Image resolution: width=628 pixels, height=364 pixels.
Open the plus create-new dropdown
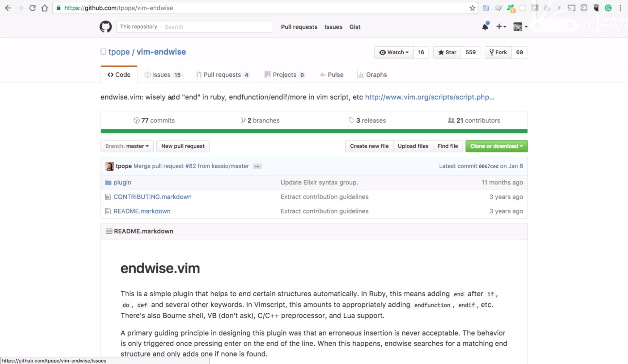[x=501, y=26]
